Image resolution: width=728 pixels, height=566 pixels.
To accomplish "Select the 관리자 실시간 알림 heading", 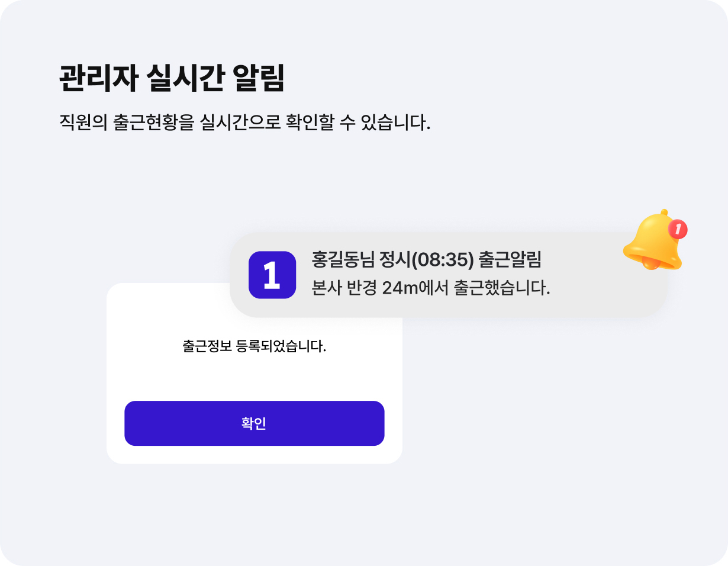I will pyautogui.click(x=172, y=78).
